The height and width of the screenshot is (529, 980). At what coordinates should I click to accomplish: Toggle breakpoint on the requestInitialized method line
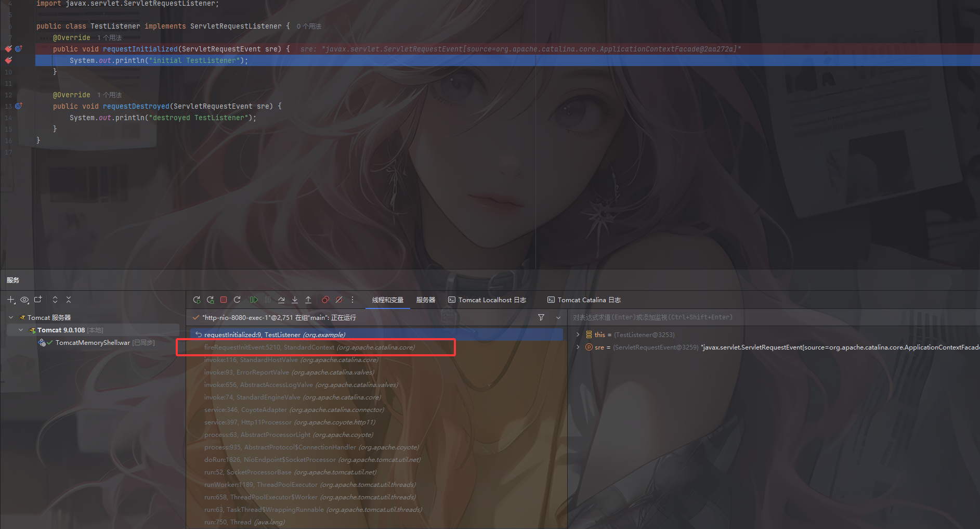tap(8, 49)
